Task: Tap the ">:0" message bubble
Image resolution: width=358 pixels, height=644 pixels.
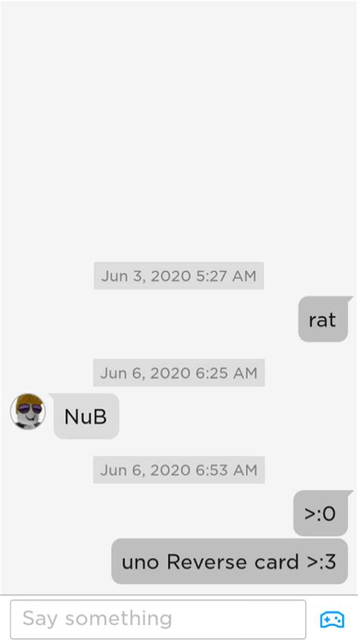Action: tap(321, 513)
